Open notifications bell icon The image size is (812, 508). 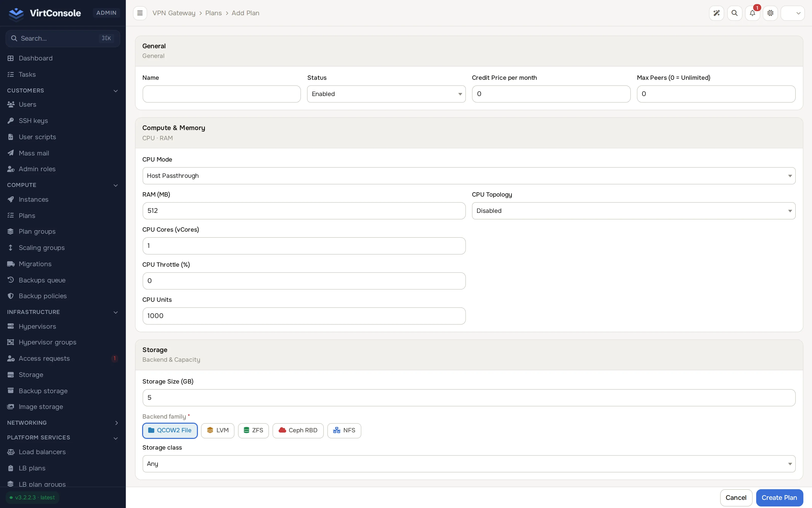(x=752, y=13)
